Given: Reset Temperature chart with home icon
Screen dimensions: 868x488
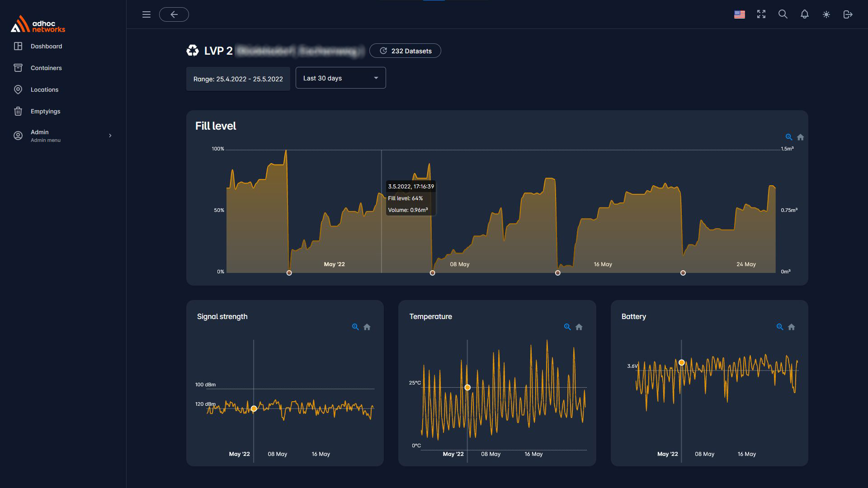Looking at the screenshot, I should pyautogui.click(x=579, y=327).
